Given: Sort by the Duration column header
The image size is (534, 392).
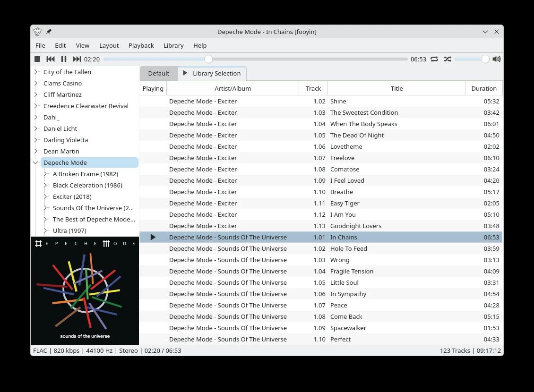Looking at the screenshot, I should click(x=484, y=88).
